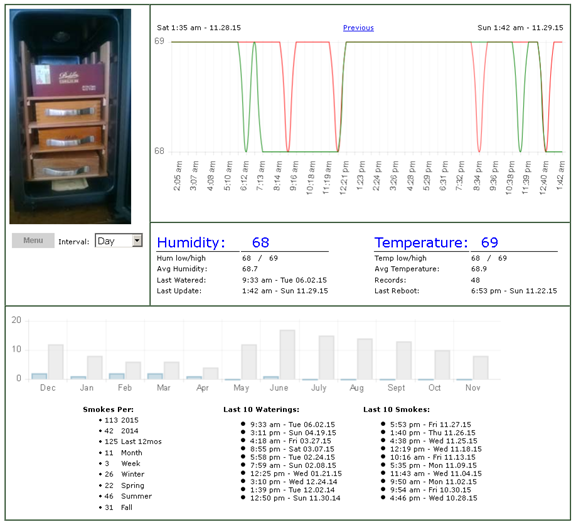Click the 12:21 pm axis label
The width and height of the screenshot is (576, 525).
pos(344,177)
